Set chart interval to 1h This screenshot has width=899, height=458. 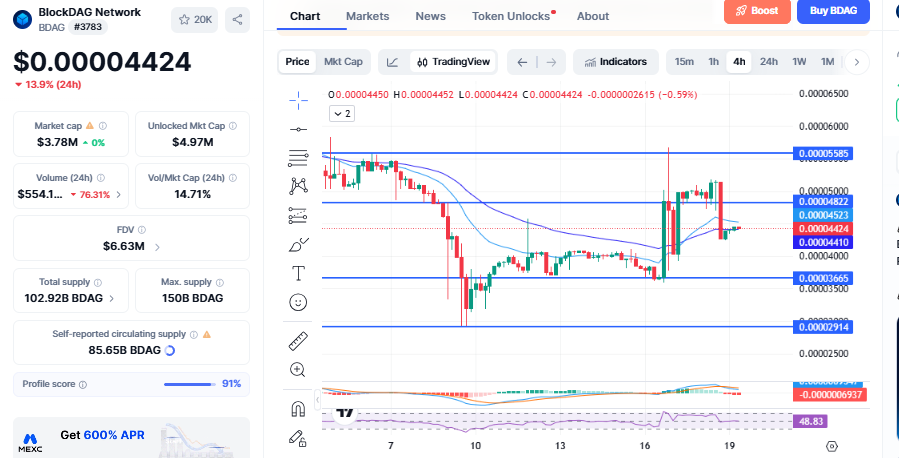713,62
